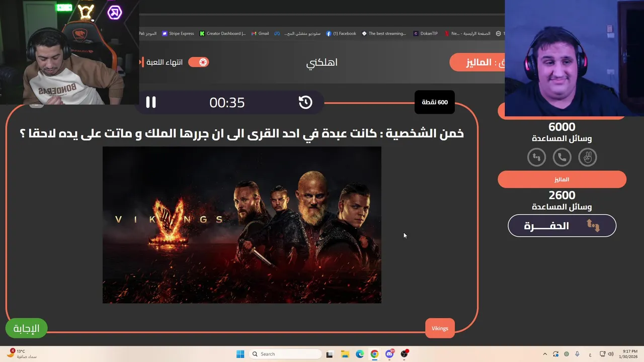The image size is (644, 362).
Task: Reveal the answer with the green الإجابة button
Action: (x=26, y=328)
